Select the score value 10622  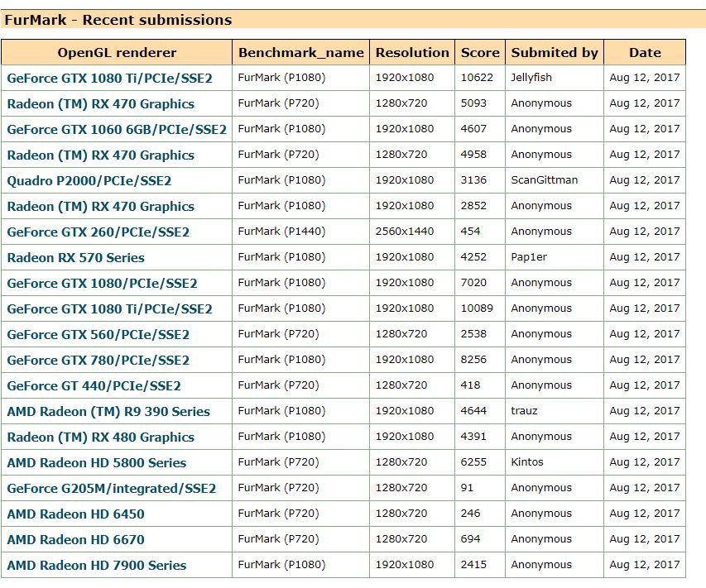477,78
